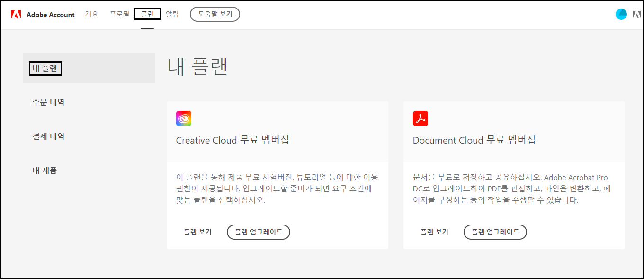The image size is (644, 279).
Task: Click the Creative Cloud rainbow icon
Action: pyautogui.click(x=184, y=118)
